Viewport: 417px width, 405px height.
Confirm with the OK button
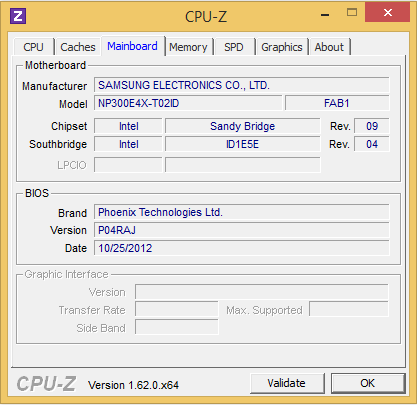click(x=368, y=383)
